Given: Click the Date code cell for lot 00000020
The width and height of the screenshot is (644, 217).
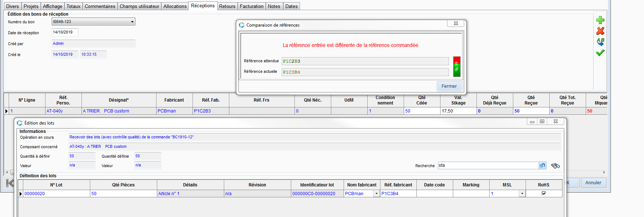Looking at the screenshot, I should coord(435,194).
